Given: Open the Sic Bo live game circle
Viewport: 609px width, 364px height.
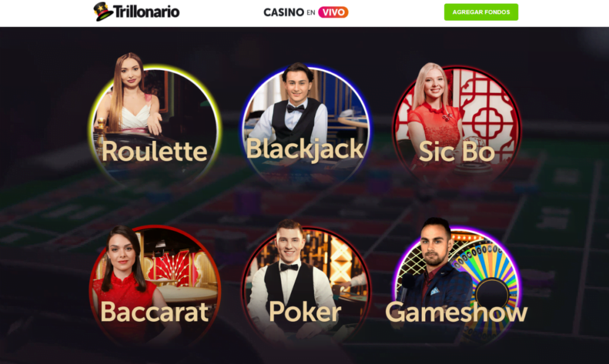Looking at the screenshot, I should point(457,124).
